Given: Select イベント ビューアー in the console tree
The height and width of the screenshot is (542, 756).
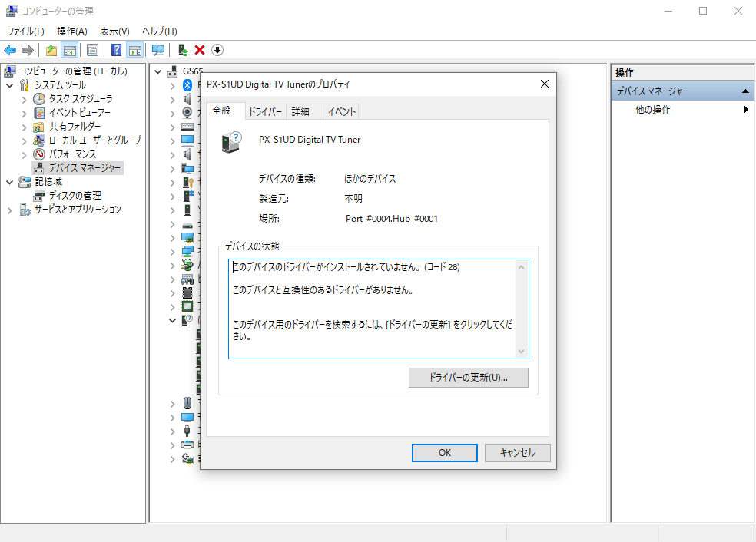Looking at the screenshot, I should (80, 113).
